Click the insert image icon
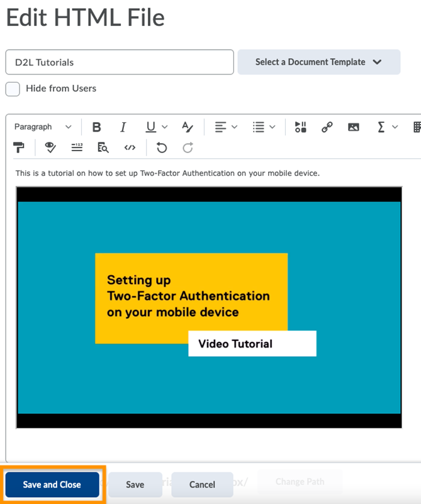The width and height of the screenshot is (421, 504). (354, 127)
